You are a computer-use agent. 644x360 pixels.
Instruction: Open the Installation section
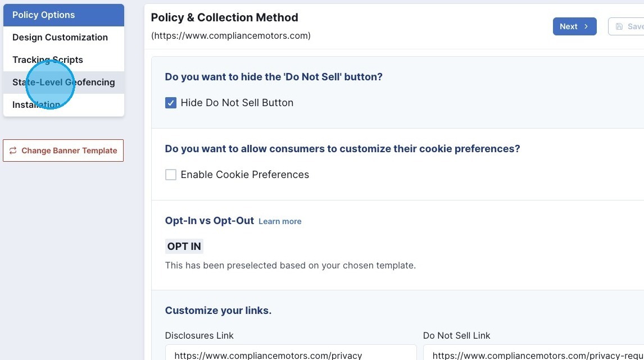click(x=36, y=104)
